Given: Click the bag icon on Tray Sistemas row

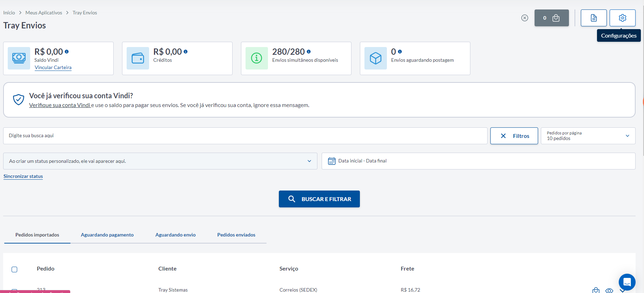Looking at the screenshot, I should click(596, 290).
